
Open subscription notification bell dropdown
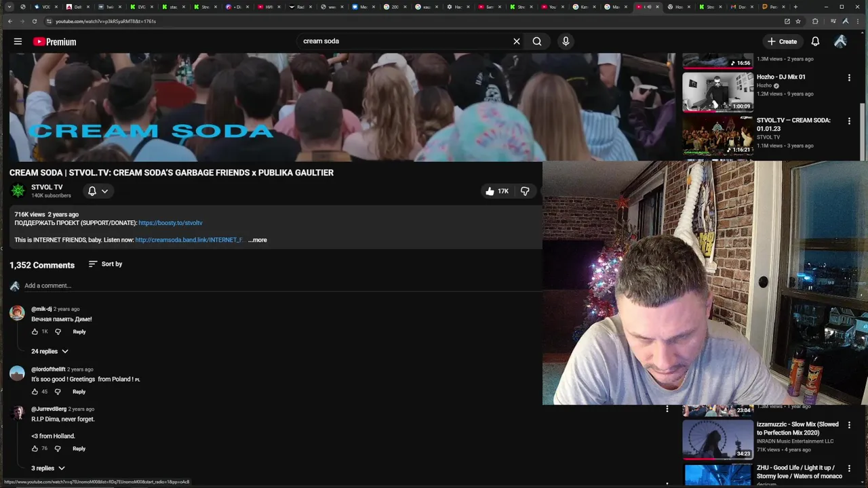[x=98, y=191]
